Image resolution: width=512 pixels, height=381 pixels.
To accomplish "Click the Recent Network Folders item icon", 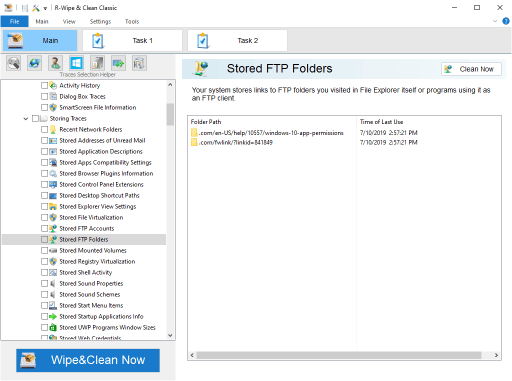I will 53,129.
